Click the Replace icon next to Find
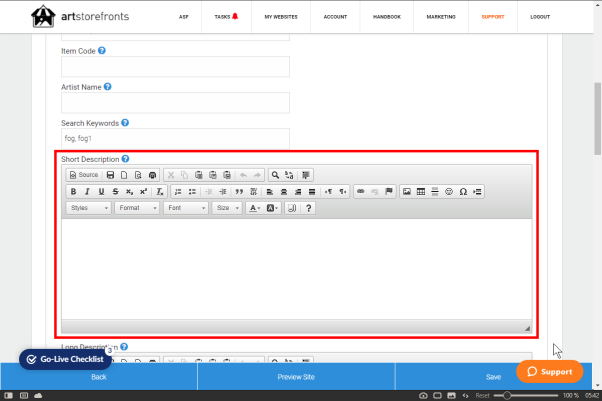 pyautogui.click(x=289, y=175)
